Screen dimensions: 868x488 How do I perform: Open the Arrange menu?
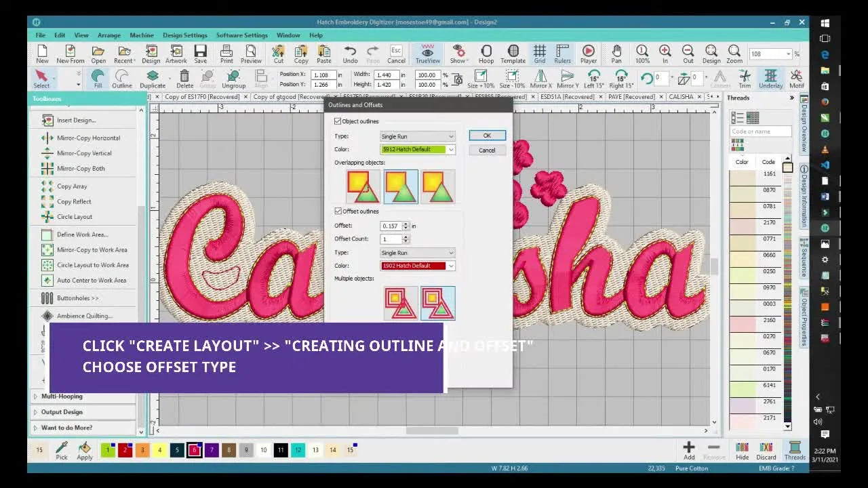click(x=108, y=35)
